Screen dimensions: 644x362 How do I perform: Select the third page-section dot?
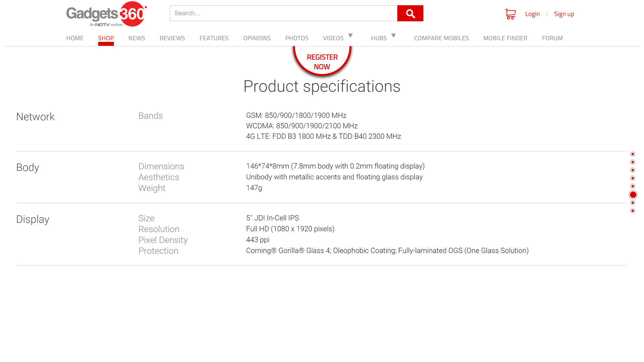[633, 170]
